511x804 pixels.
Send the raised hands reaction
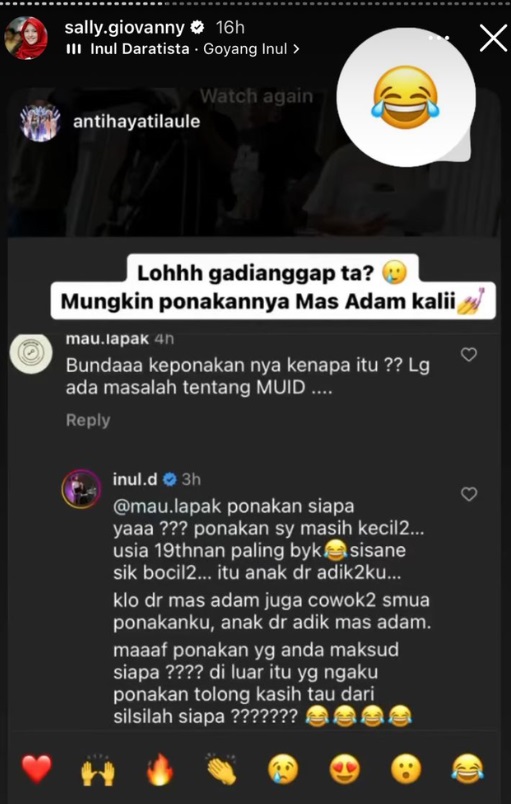pos(98,769)
